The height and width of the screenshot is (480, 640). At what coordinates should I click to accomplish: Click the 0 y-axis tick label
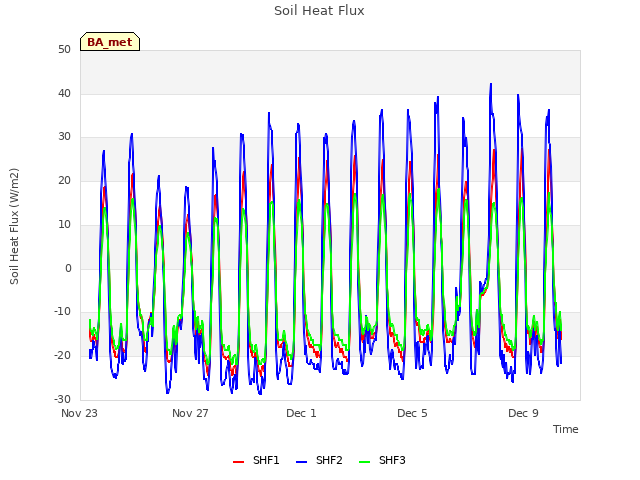point(68,268)
